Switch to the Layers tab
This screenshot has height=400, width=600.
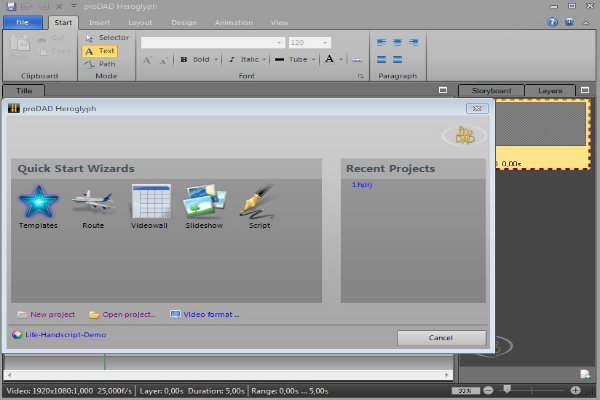click(550, 91)
